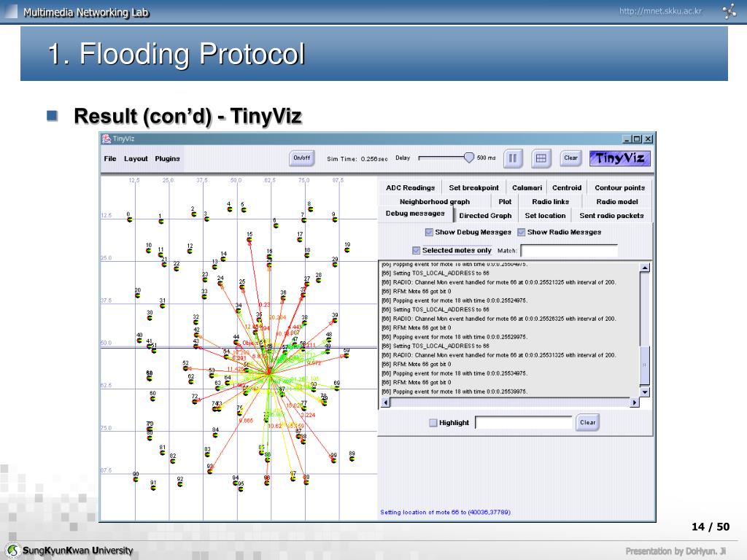Viewport: 747px width, 560px height.
Task: Click the debug log scroll left arrow
Action: pyautogui.click(x=385, y=402)
